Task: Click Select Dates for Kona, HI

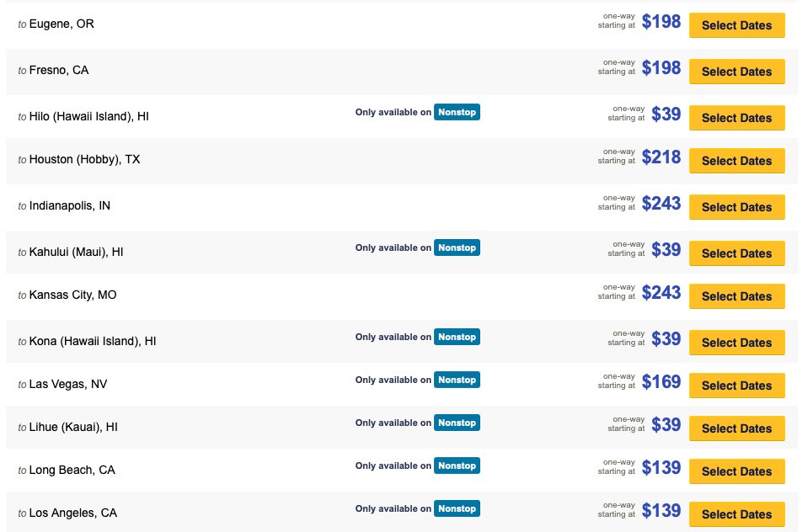Action: click(736, 343)
